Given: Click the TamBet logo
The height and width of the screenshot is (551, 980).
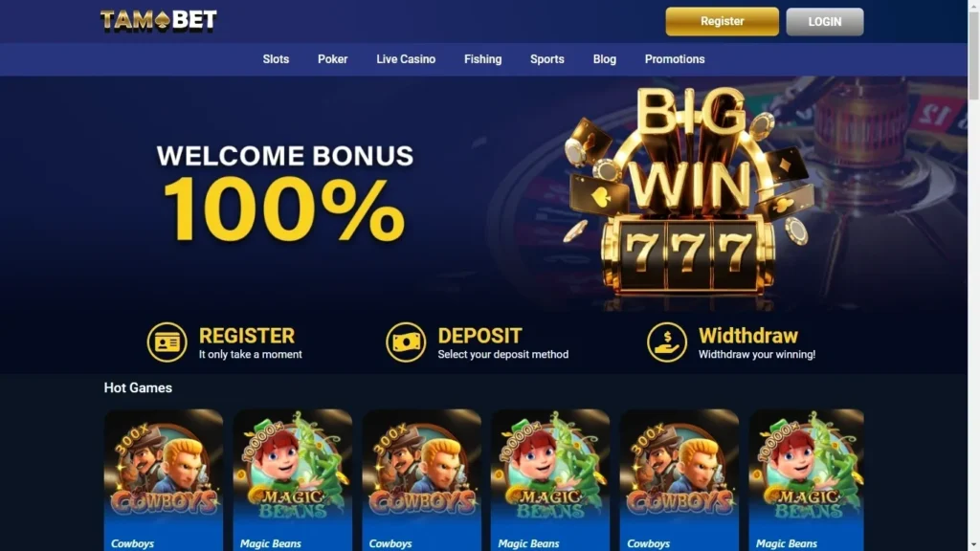Looking at the screenshot, I should (159, 21).
